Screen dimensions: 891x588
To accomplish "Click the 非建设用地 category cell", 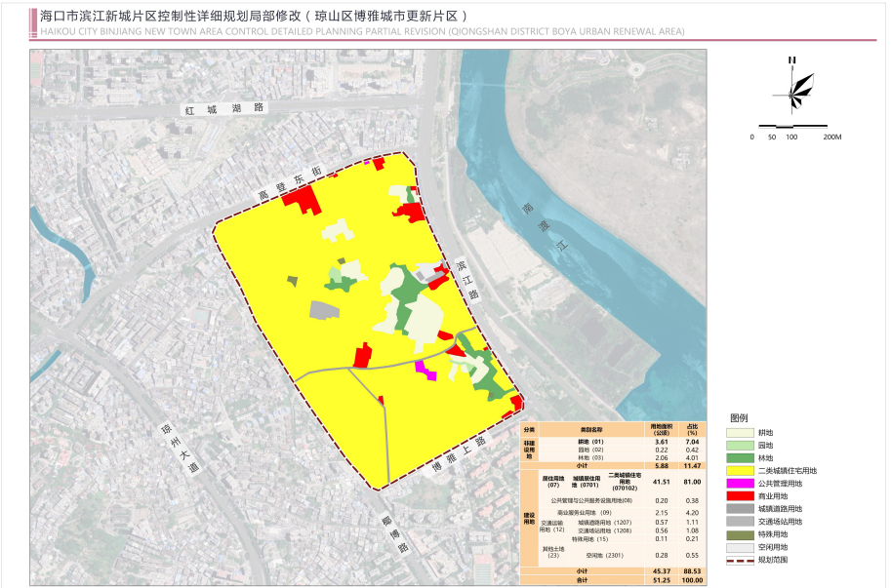I will [529, 449].
